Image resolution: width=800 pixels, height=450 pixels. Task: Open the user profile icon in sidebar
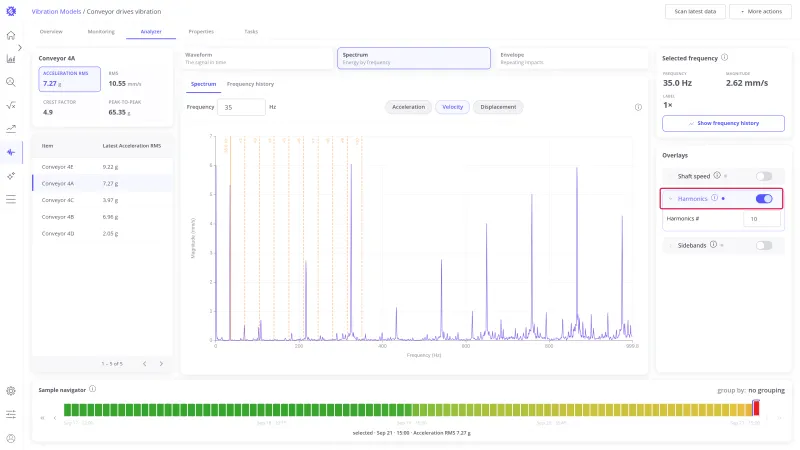[11, 438]
